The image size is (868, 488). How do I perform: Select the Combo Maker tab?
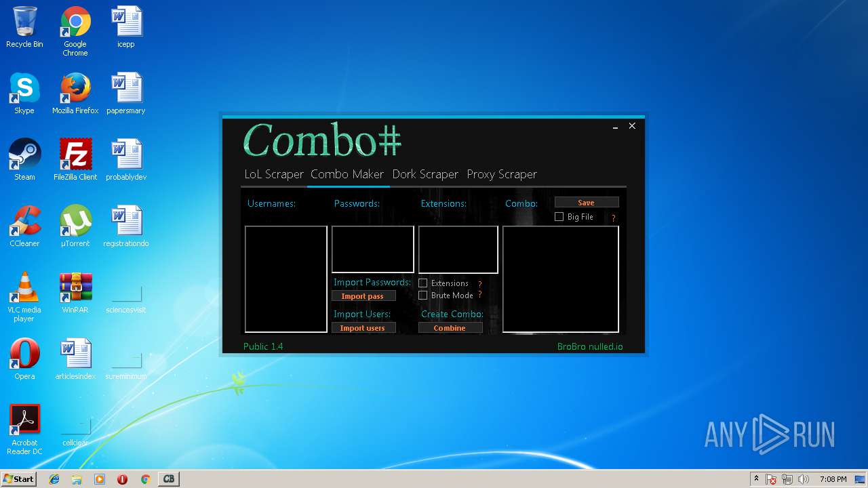point(347,174)
